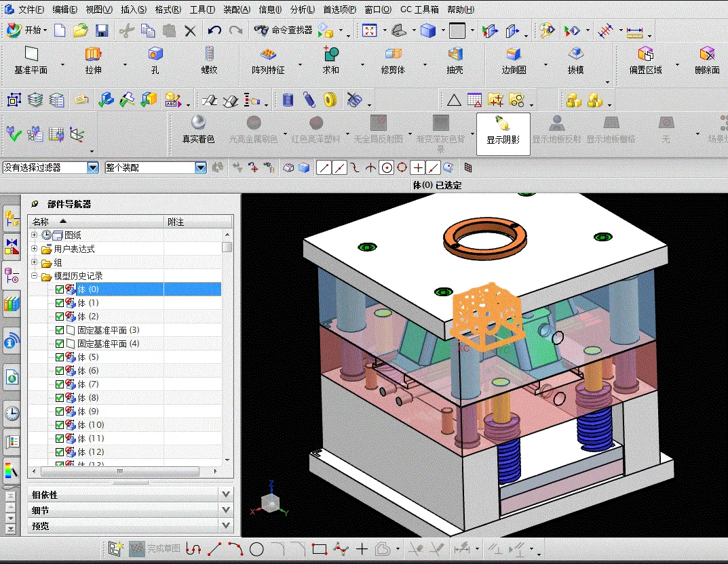728x564 pixels.
Task: Click the Delete Face (删除面) tool
Action: point(707,61)
